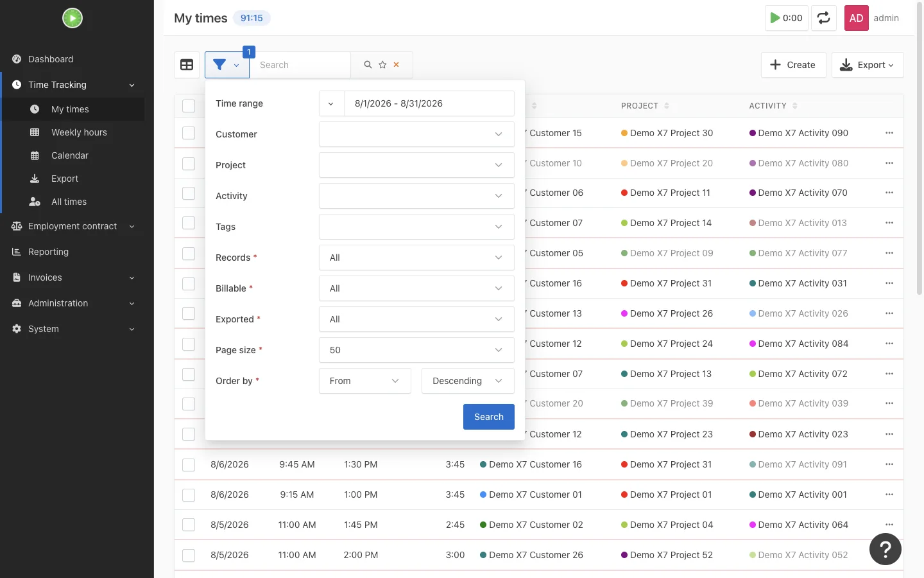The height and width of the screenshot is (578, 924).
Task: Open the Tags filter dropdown
Action: pos(416,227)
